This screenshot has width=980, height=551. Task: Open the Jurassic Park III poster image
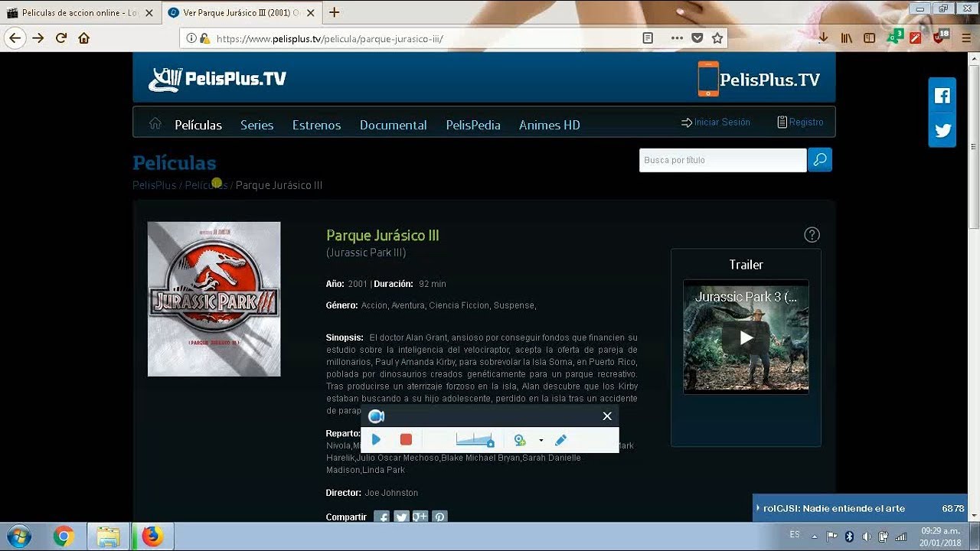click(214, 299)
